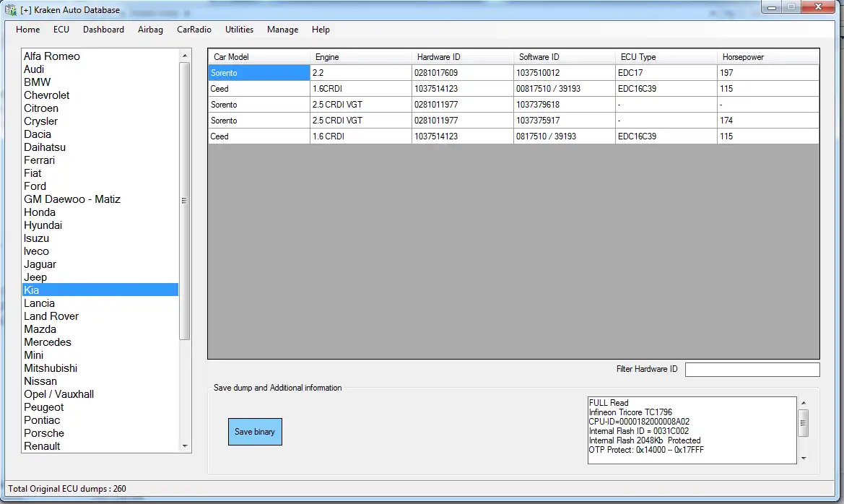
Task: Select Audi in the manufacturer list
Action: click(33, 69)
